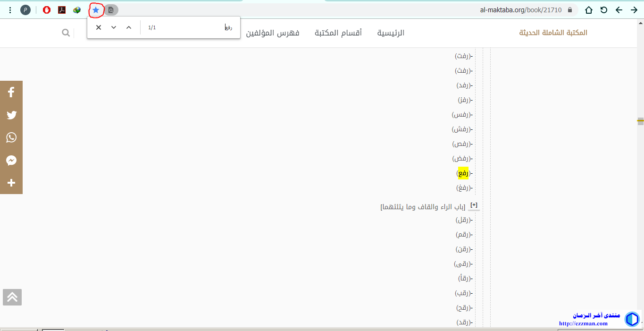Open the Chrome three-dot menu
This screenshot has height=331, width=644.
(10, 10)
